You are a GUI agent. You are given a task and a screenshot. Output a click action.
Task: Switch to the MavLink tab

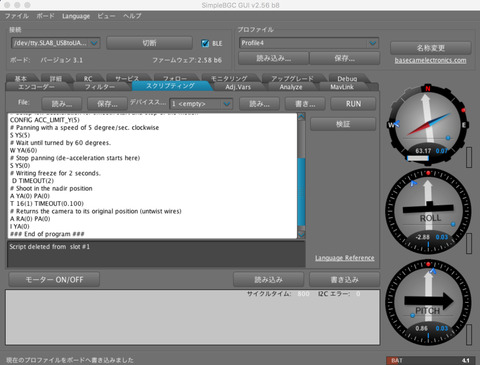coord(342,87)
